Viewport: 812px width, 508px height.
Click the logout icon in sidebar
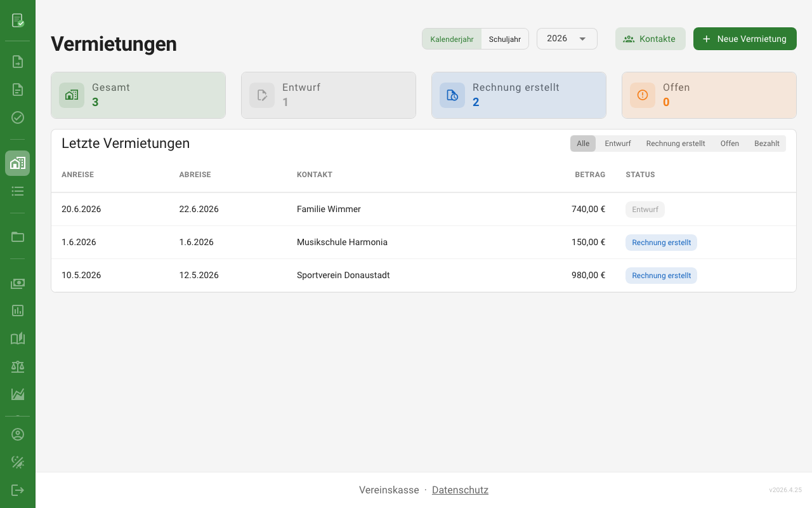coord(18,490)
